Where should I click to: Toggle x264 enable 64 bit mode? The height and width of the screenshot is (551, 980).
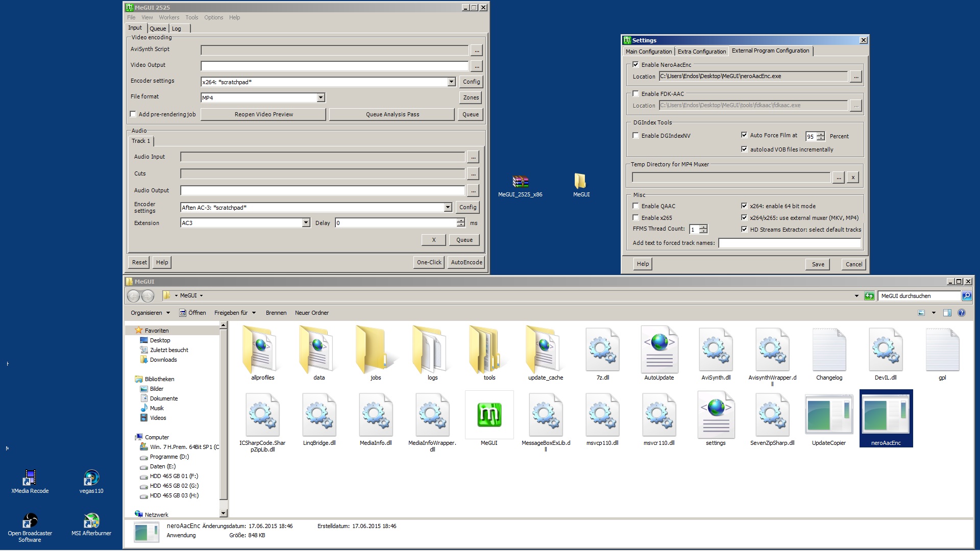point(744,206)
